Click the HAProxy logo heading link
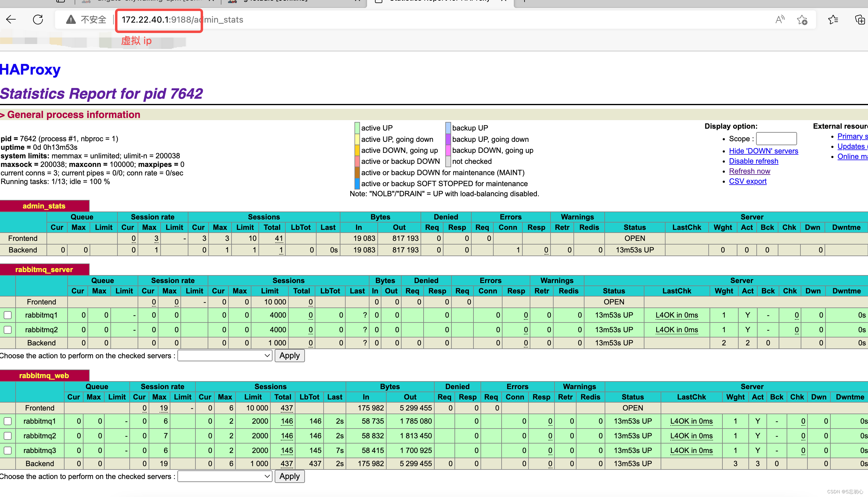 pyautogui.click(x=30, y=69)
